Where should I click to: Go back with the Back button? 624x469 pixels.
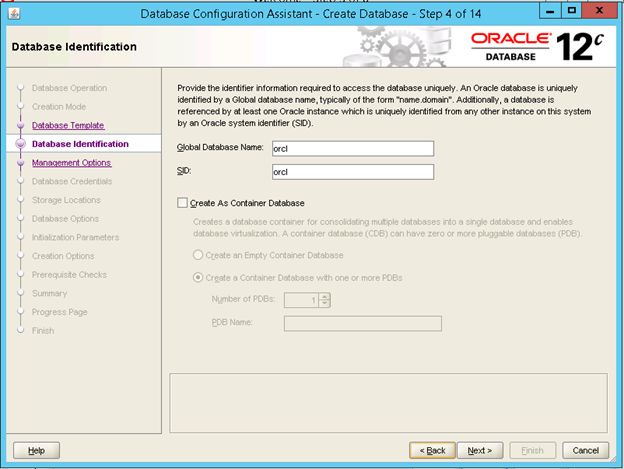coord(433,450)
